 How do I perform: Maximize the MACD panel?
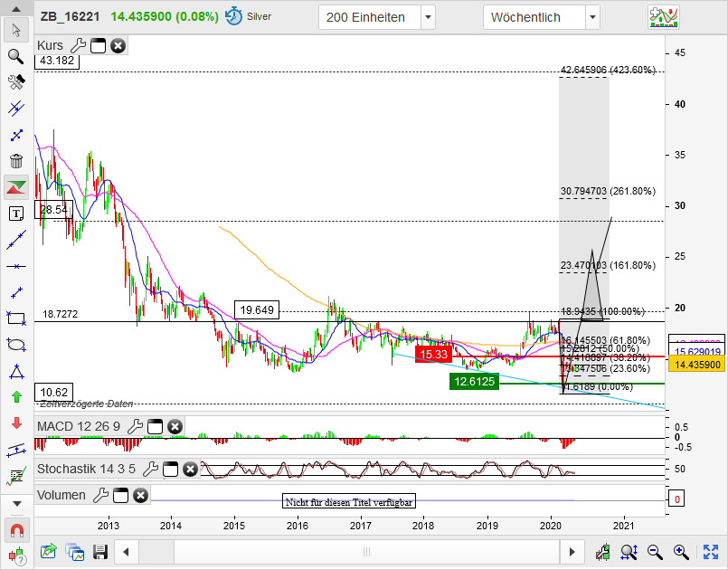click(x=155, y=426)
